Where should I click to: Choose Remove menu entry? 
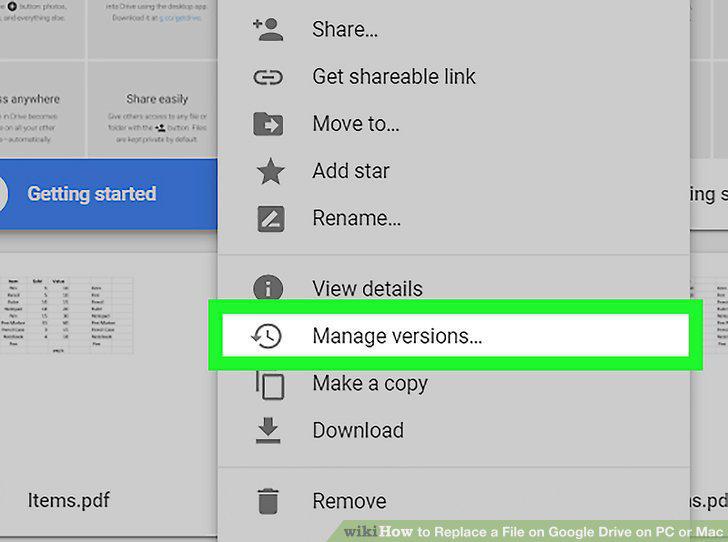tap(454, 501)
